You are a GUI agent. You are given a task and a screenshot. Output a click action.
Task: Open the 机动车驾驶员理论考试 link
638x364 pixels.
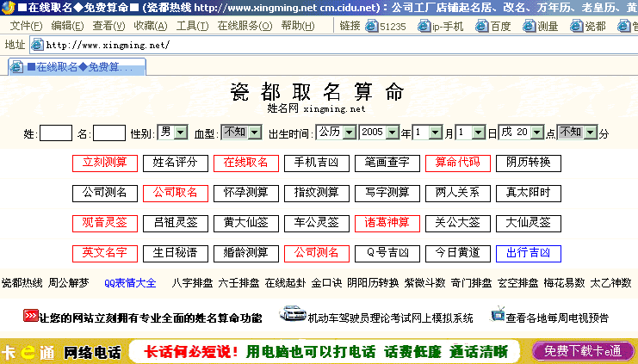coord(390,318)
